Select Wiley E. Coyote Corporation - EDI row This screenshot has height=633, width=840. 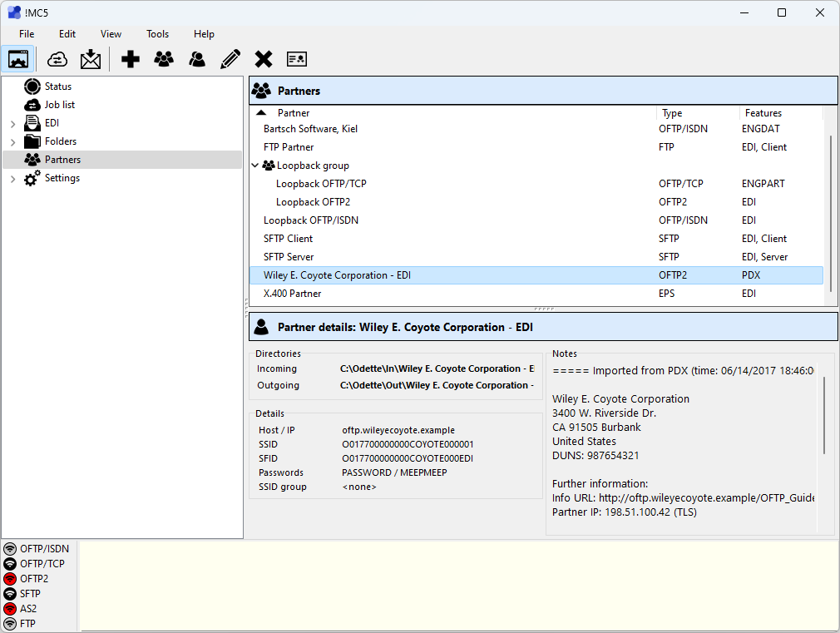tap(536, 275)
